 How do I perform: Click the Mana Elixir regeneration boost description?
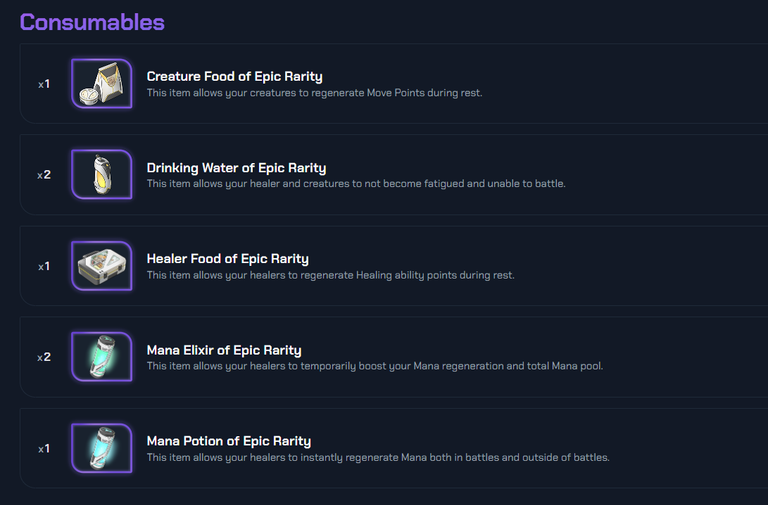[x=374, y=366]
